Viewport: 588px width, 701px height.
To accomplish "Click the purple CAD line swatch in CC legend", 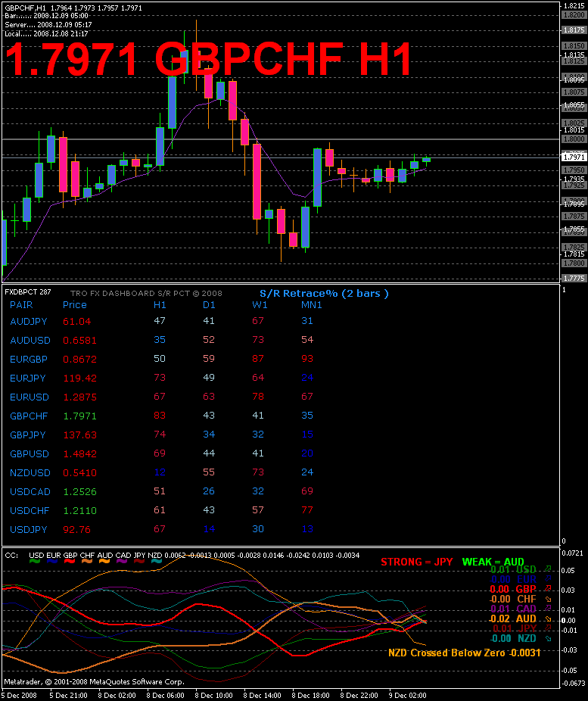I will point(122,561).
